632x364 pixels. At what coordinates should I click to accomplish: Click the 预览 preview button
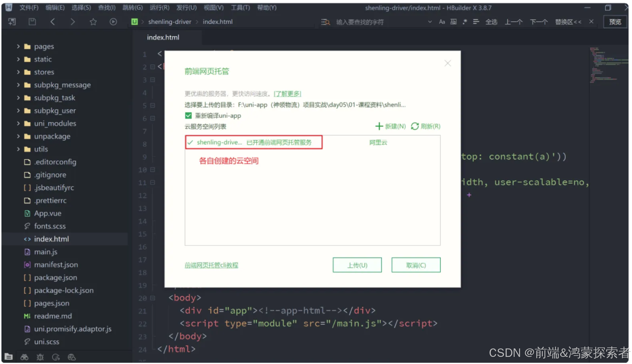(615, 22)
